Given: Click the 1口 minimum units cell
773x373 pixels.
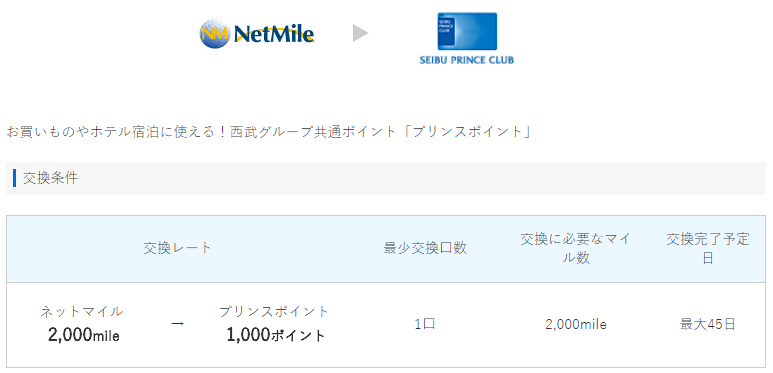Looking at the screenshot, I should (x=425, y=324).
